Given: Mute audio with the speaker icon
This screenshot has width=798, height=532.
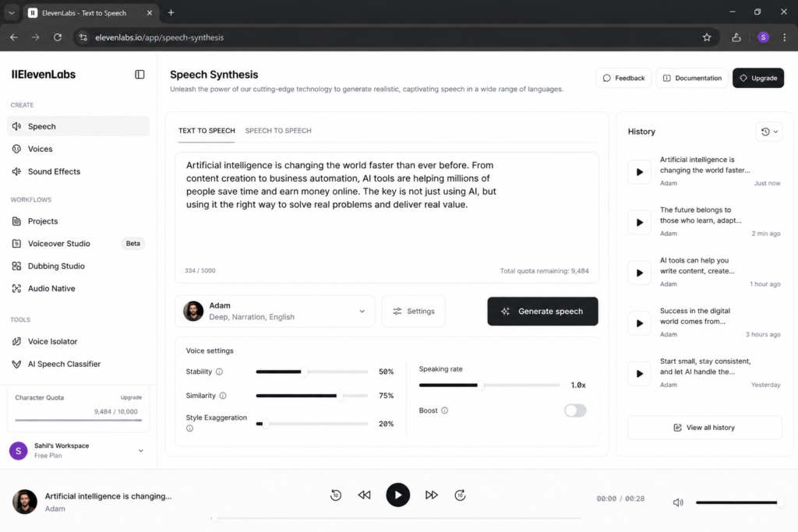Looking at the screenshot, I should click(678, 502).
